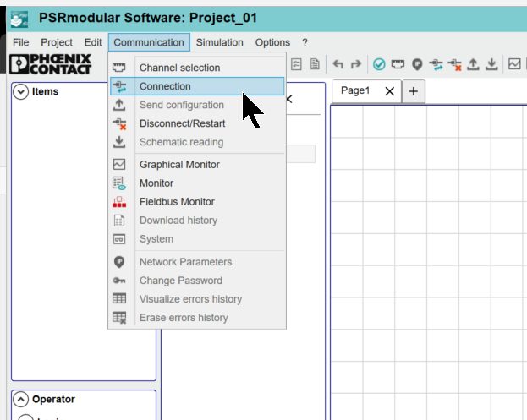The height and width of the screenshot is (420, 527).
Task: Click the Send configuration upload menu icon
Action: pos(119,105)
